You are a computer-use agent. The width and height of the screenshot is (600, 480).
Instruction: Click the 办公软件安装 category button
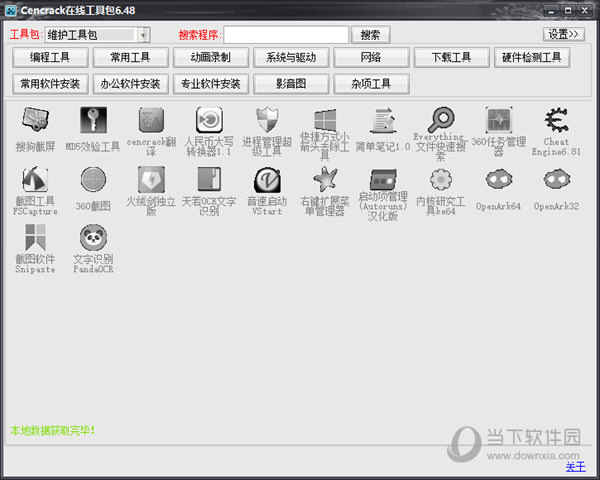(130, 84)
